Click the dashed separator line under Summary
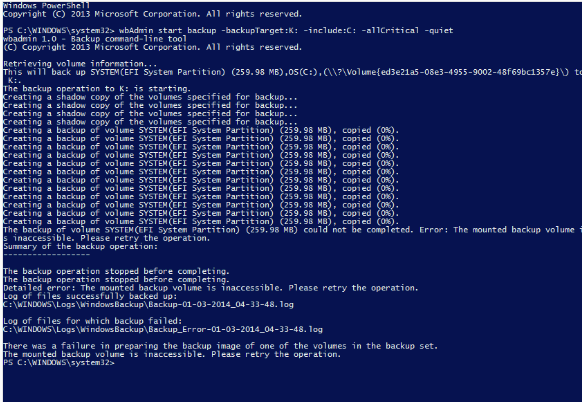The image size is (582, 402). pyautogui.click(x=46, y=255)
